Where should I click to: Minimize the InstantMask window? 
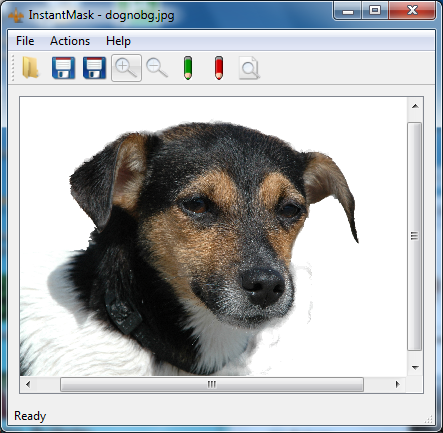pos(347,11)
